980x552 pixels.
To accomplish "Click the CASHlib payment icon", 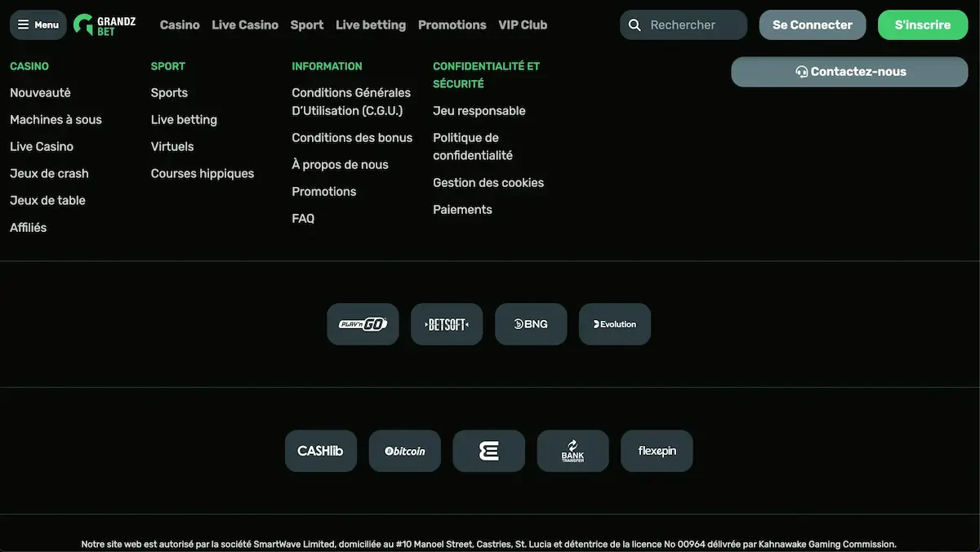I will tap(321, 451).
